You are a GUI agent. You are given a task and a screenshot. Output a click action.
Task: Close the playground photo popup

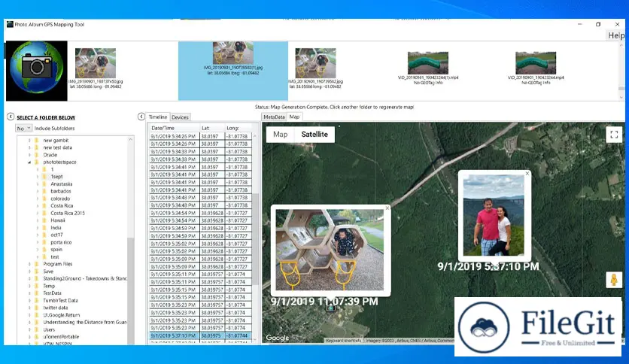(387, 208)
